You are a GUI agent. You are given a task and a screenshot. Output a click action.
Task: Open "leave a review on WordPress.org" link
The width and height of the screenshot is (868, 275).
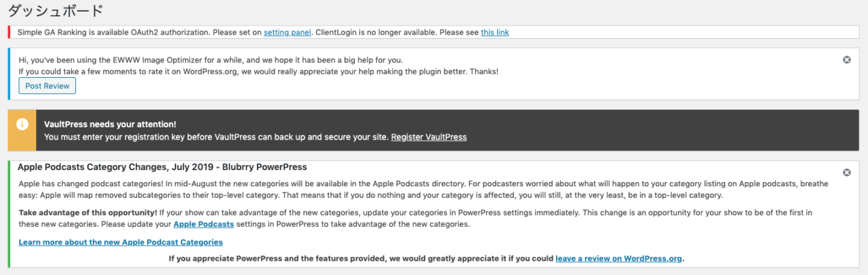[x=619, y=259]
